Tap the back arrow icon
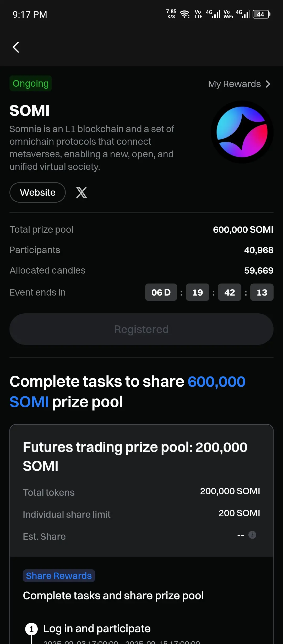283x644 pixels. pyautogui.click(x=16, y=47)
